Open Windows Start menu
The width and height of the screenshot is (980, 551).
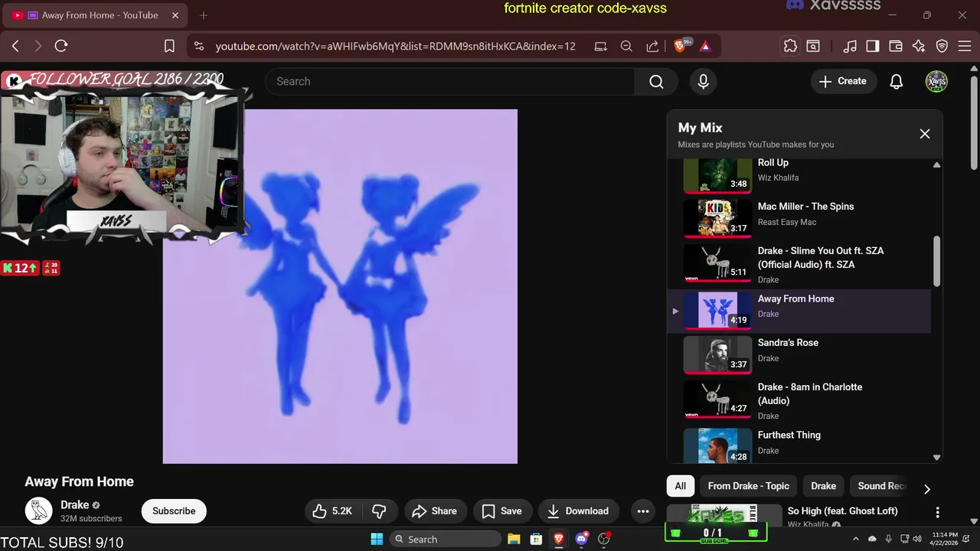(377, 539)
